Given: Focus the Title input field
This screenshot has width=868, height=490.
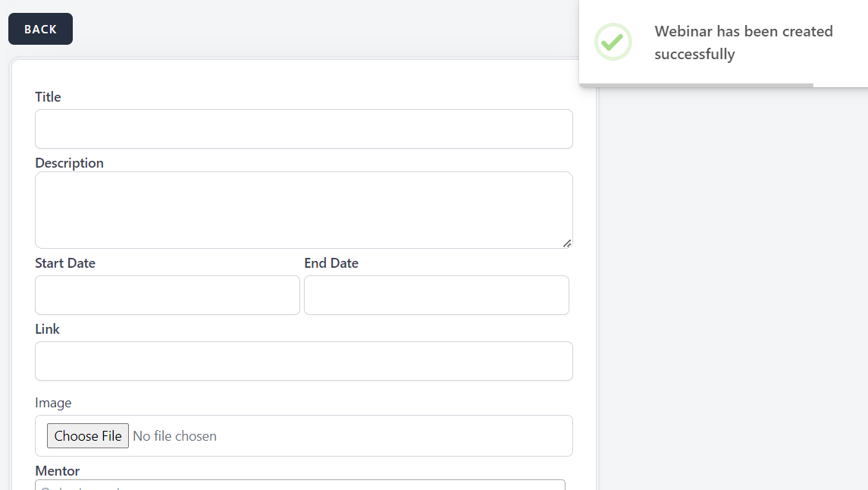Looking at the screenshot, I should tap(303, 129).
